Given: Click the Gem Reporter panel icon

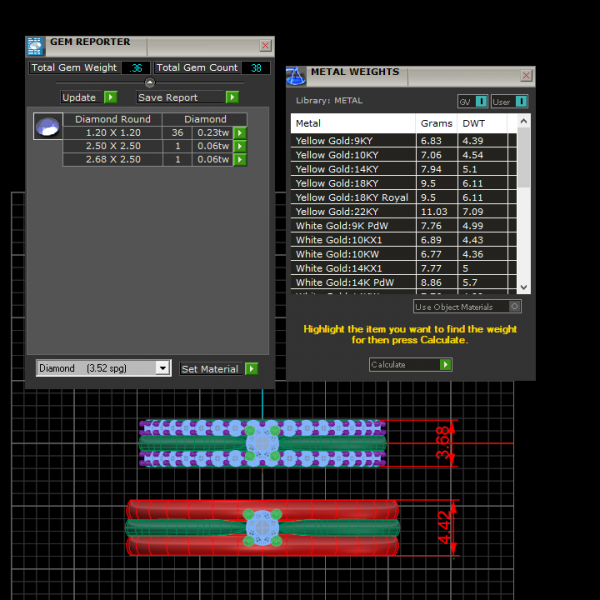Looking at the screenshot, I should click(x=35, y=45).
